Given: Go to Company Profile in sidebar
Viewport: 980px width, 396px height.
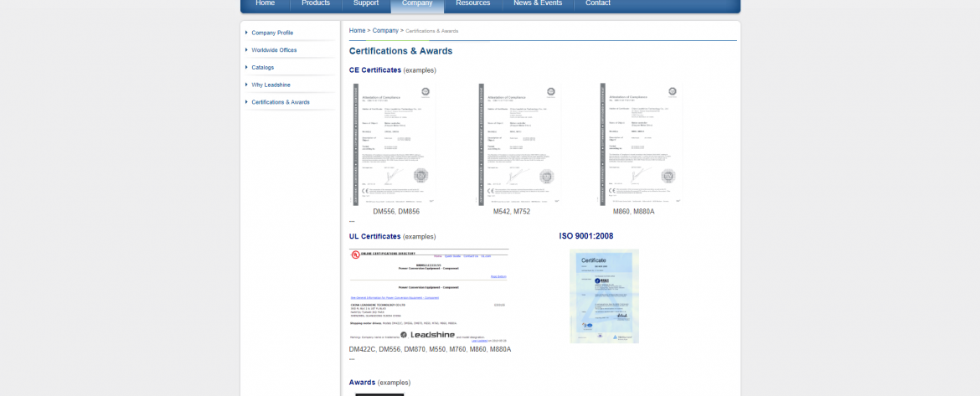Looking at the screenshot, I should pyautogui.click(x=272, y=33).
